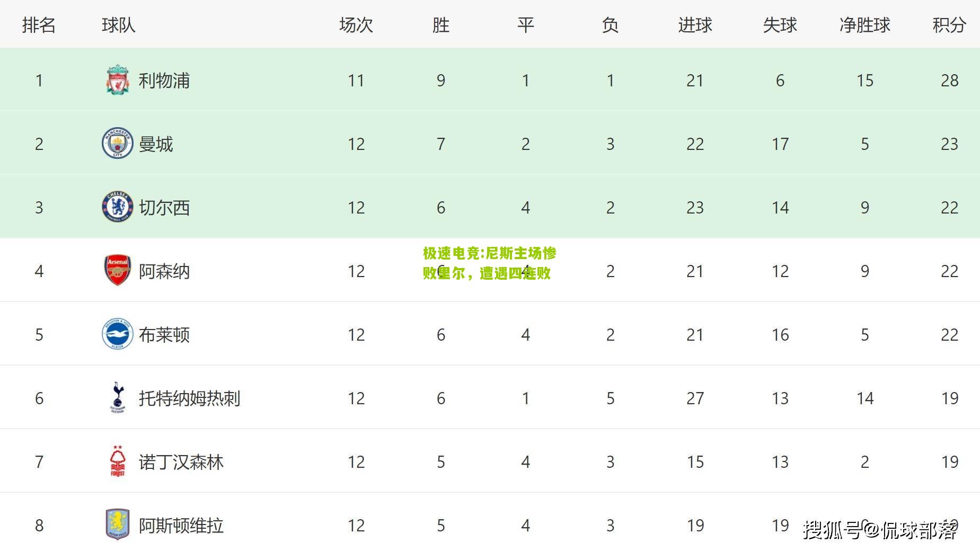Click the Aston Villa club crest
This screenshot has height=551, width=980.
(117, 525)
